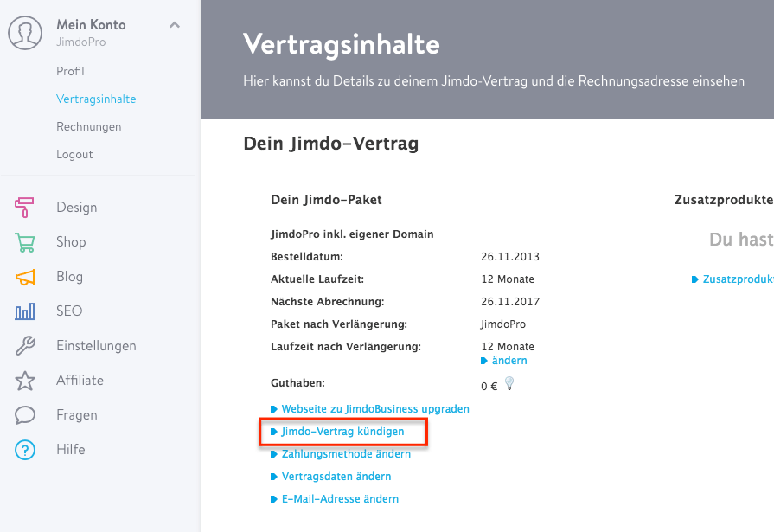The height and width of the screenshot is (532, 774).
Task: Open Affiliate sidebar label
Action: (x=80, y=381)
